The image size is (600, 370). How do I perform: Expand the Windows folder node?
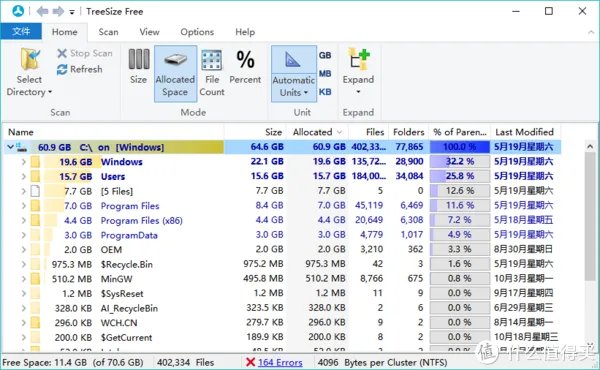pos(24,162)
